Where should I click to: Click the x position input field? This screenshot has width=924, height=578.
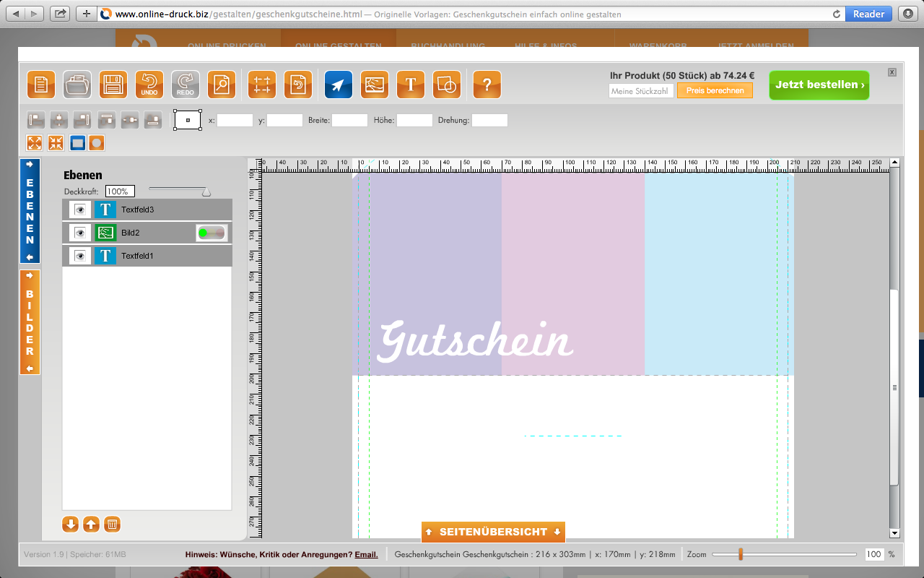tap(235, 120)
